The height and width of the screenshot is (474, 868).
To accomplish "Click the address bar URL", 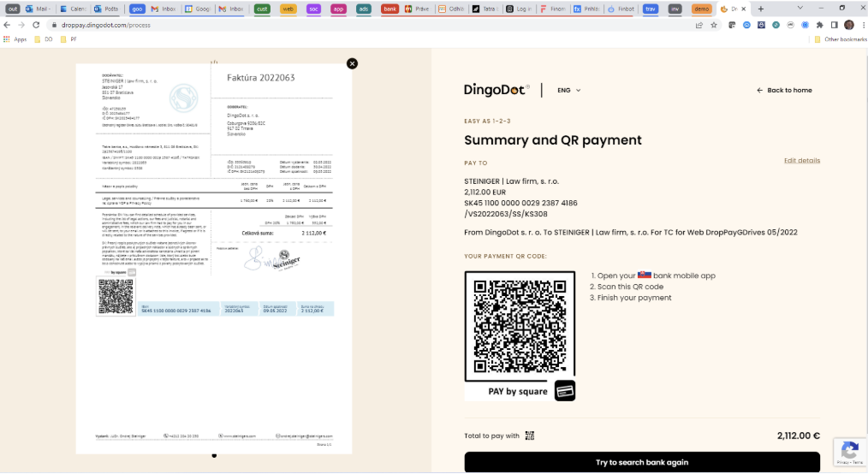I will pyautogui.click(x=106, y=25).
